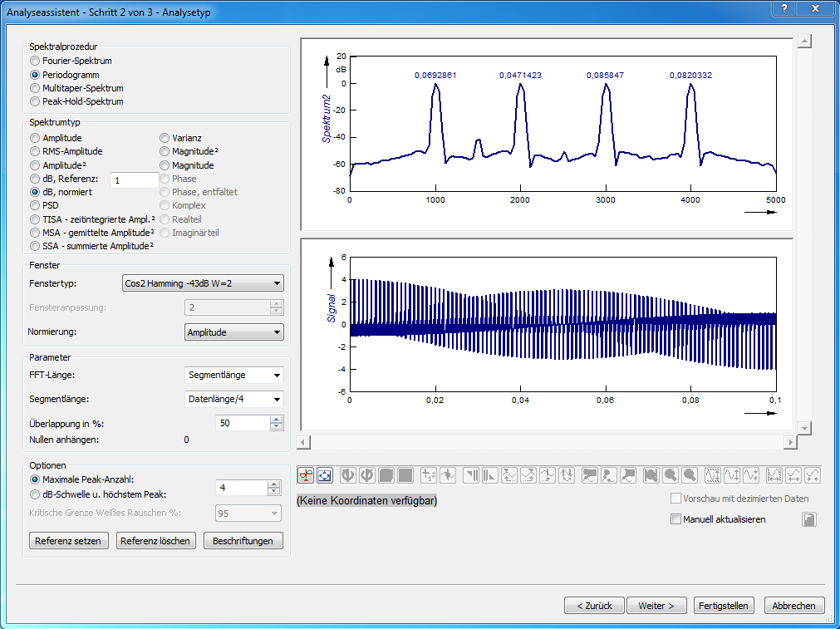Image resolution: width=840 pixels, height=629 pixels.
Task: Click the blue frame autoscale icon in the toolbar
Action: [324, 475]
